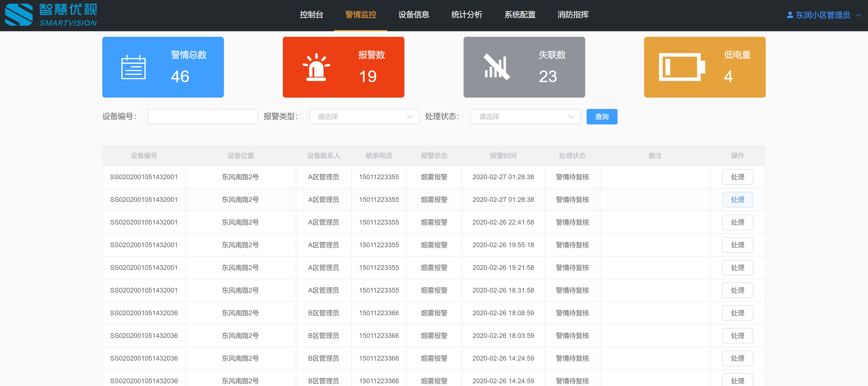Click the 报警数 19 card
Viewport: 868px width, 386px height.
pos(343,67)
